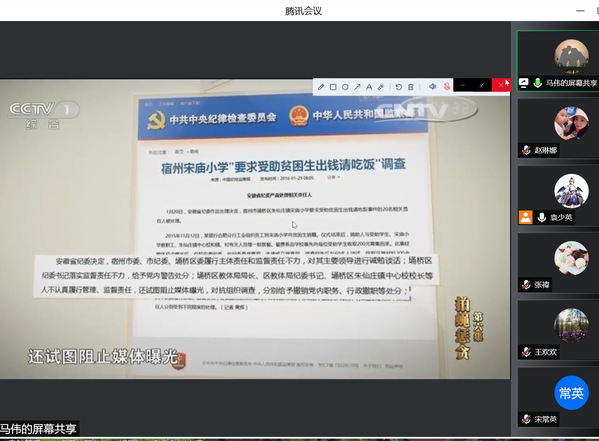Select the pencil annotation tool

click(321, 87)
